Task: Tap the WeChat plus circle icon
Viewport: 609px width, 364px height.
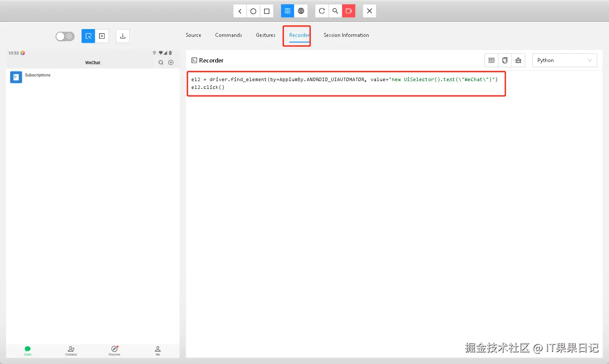Action: coord(171,62)
